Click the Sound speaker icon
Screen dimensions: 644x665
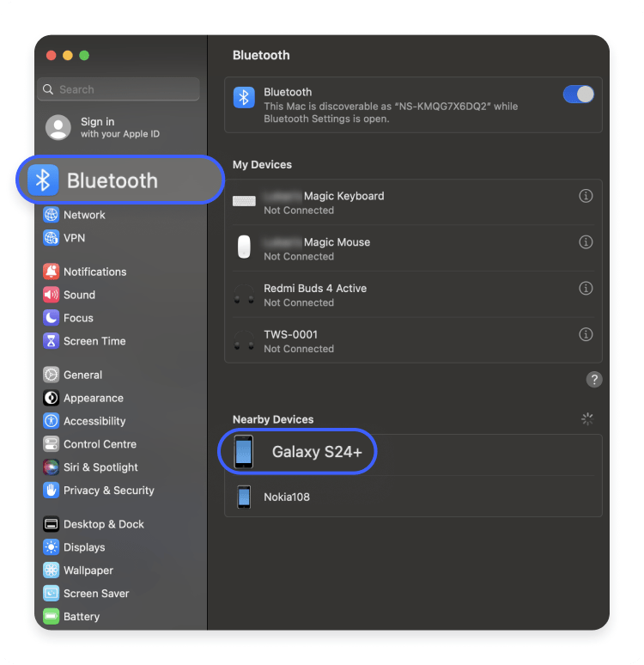click(51, 295)
